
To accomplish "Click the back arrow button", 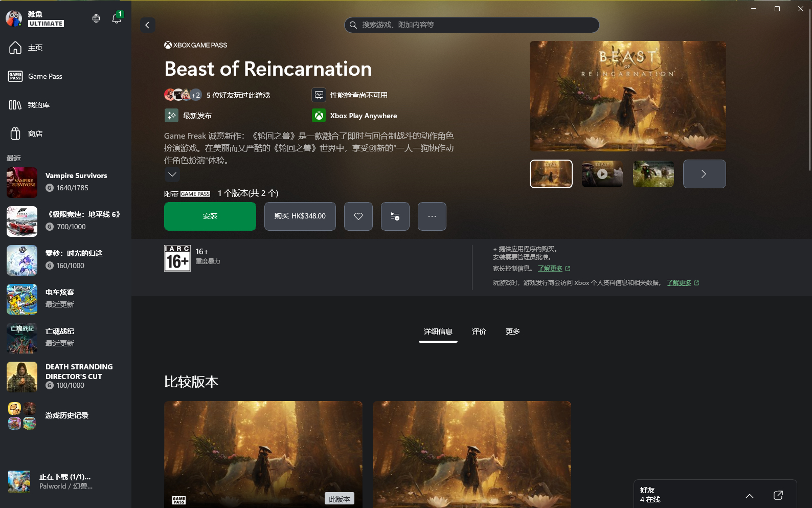I will [148, 25].
